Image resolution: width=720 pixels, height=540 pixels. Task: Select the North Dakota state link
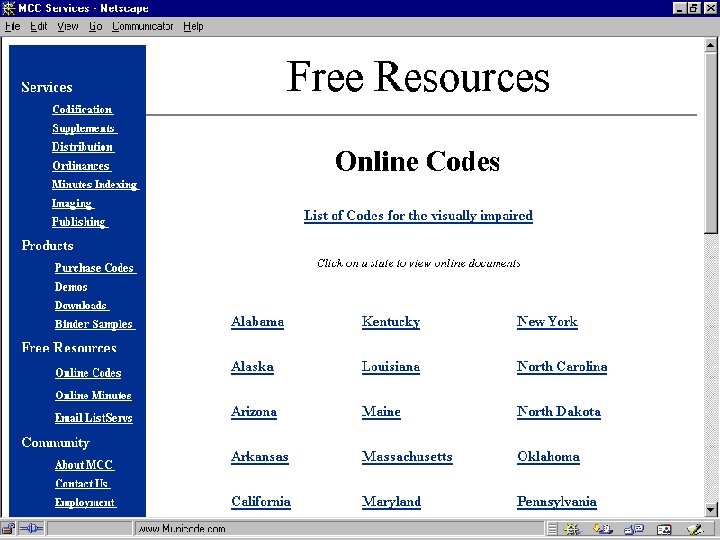coord(559,412)
